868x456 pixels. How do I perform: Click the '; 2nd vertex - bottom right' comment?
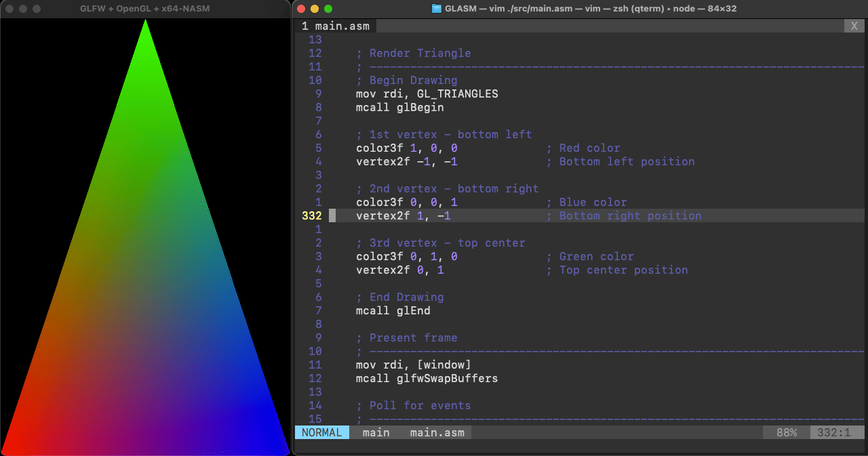click(x=448, y=189)
